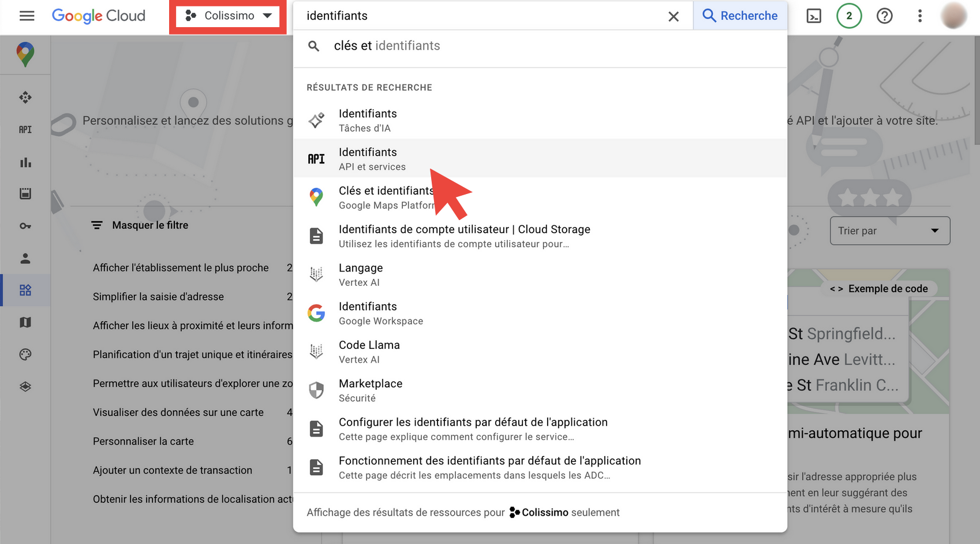The height and width of the screenshot is (544, 980).
Task: Click the Recherche search button
Action: pyautogui.click(x=740, y=16)
